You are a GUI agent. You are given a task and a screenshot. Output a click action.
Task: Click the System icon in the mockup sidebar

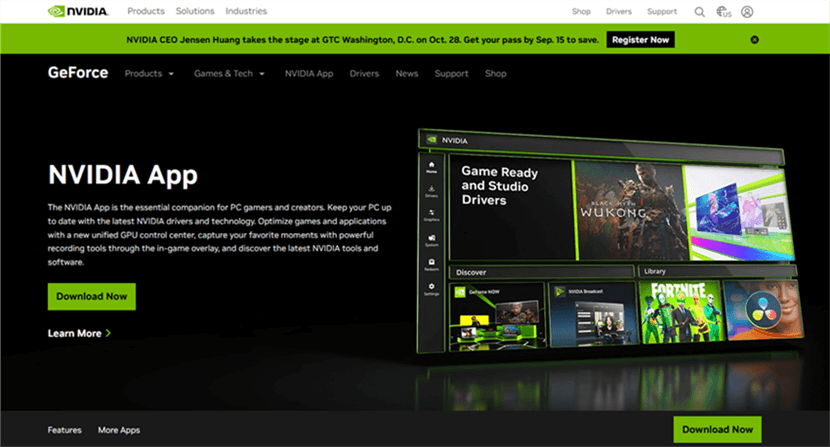[431, 240]
